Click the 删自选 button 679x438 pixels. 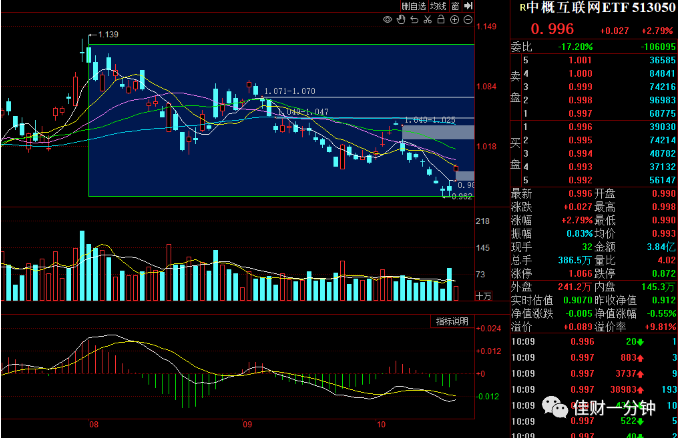(414, 6)
